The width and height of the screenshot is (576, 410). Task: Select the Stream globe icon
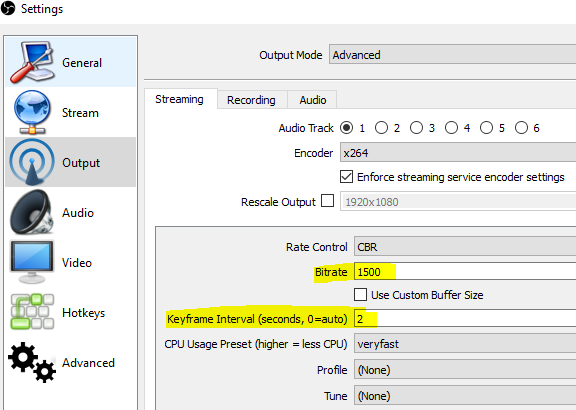32,112
